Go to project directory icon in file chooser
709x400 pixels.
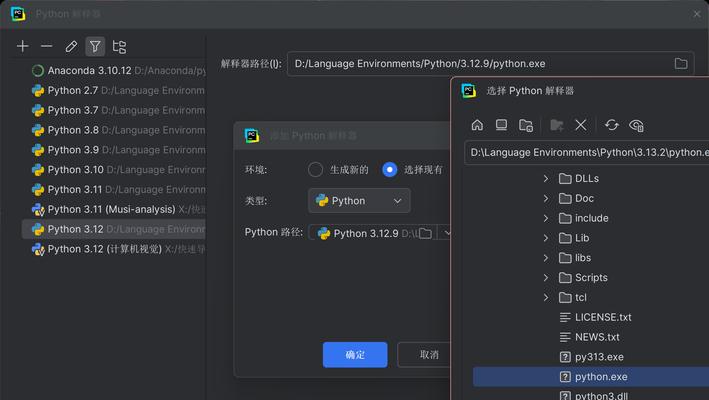pos(526,125)
